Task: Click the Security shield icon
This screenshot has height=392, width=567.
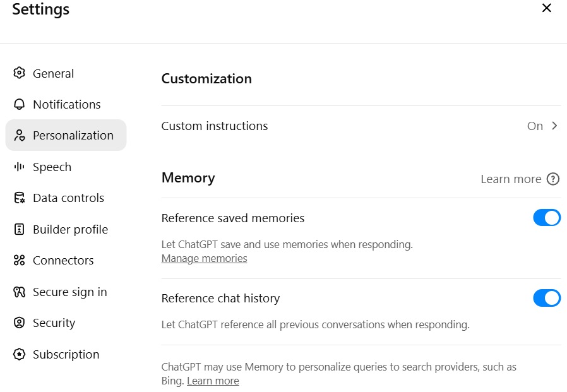Action: tap(20, 323)
